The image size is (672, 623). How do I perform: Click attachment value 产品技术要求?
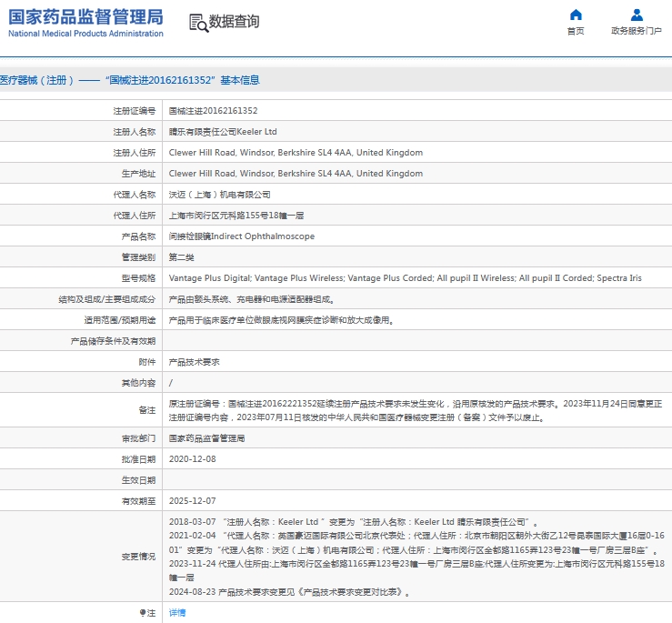194,362
